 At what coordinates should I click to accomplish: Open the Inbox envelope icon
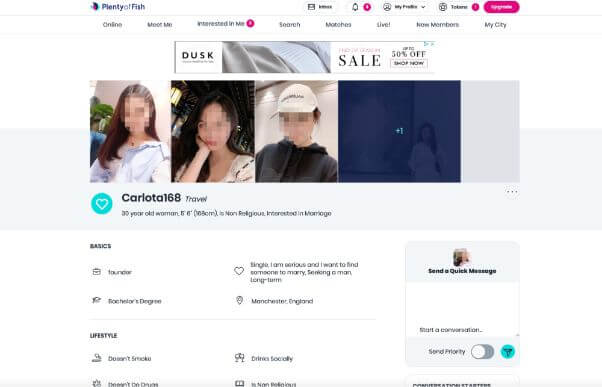click(x=311, y=7)
